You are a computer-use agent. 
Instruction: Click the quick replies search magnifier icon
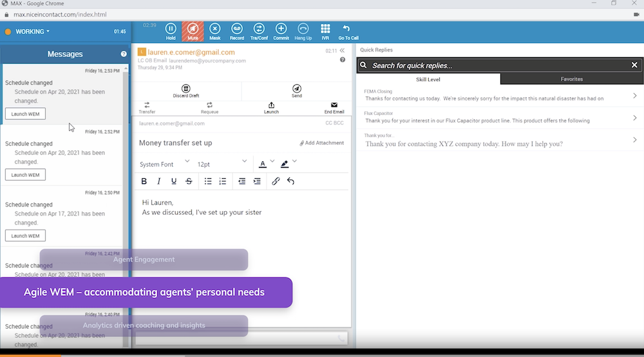363,65
